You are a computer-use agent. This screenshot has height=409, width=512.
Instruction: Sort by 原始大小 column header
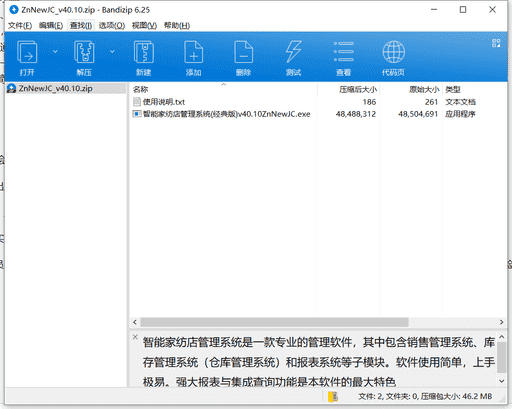click(411, 89)
